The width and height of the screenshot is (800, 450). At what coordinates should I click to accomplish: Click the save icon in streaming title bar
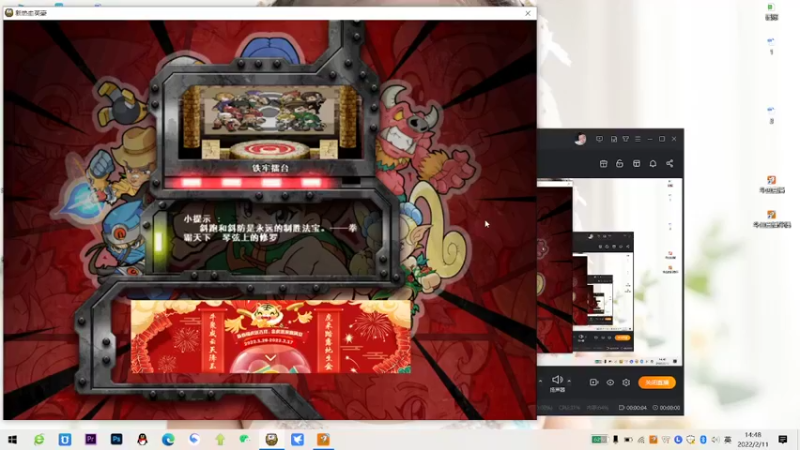[x=614, y=139]
